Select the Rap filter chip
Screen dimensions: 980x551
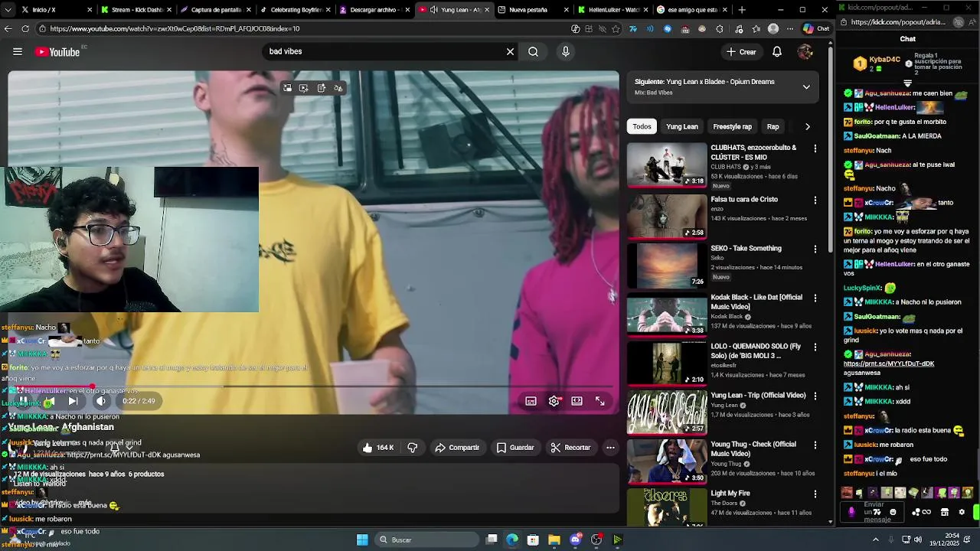(x=773, y=126)
